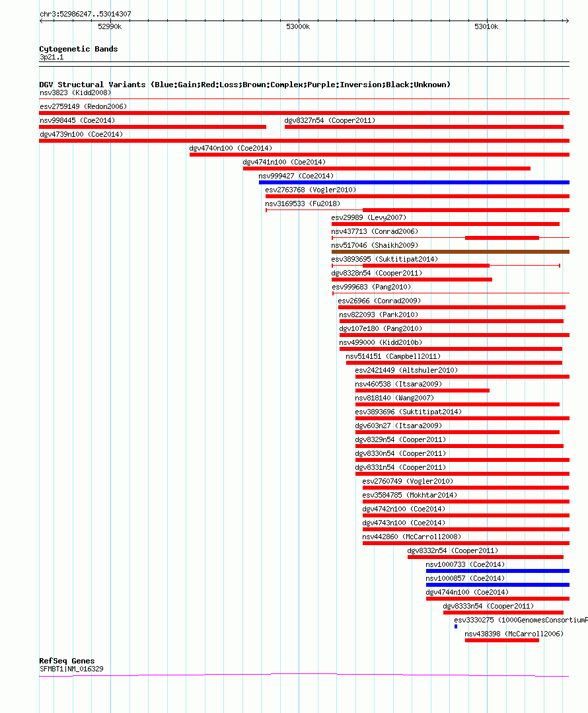Select dgv4739n100 (Coe2014) variant label

point(81,135)
